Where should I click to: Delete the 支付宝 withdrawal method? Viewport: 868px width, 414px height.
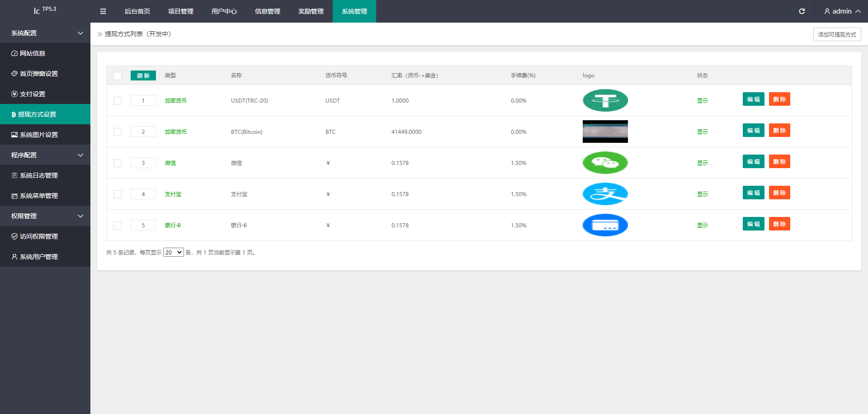point(779,193)
